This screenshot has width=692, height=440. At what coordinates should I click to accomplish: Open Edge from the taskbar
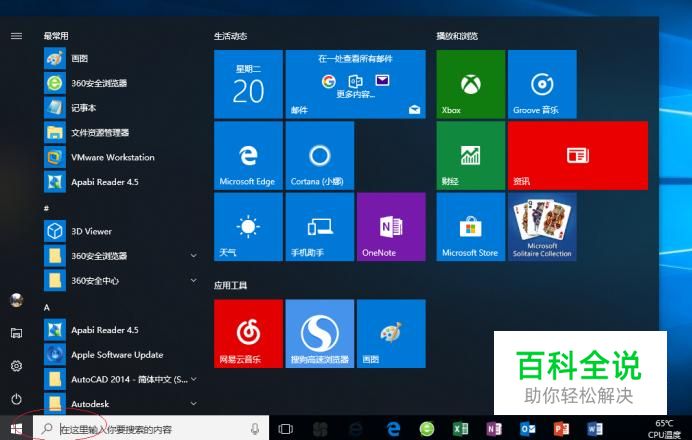coord(393,429)
